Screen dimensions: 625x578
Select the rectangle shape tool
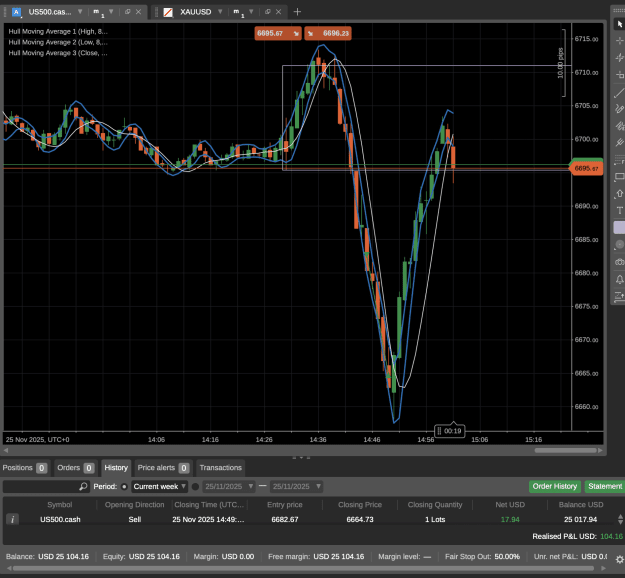click(x=619, y=177)
